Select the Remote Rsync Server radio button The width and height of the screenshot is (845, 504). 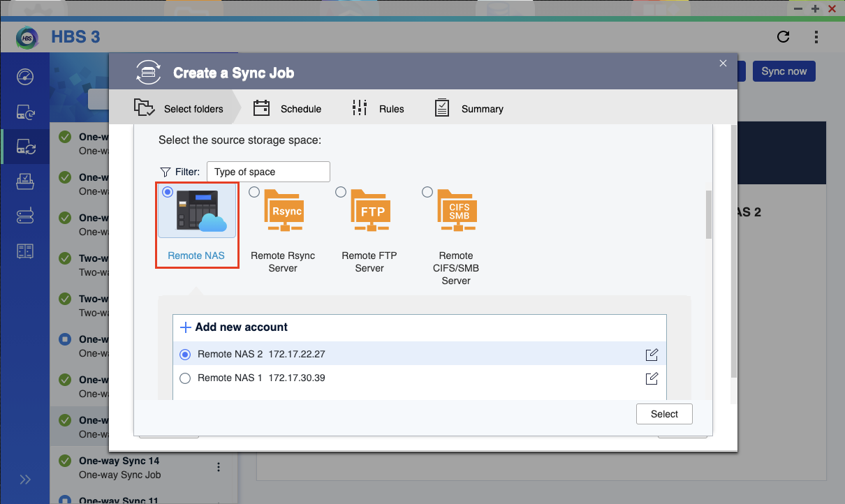[254, 192]
